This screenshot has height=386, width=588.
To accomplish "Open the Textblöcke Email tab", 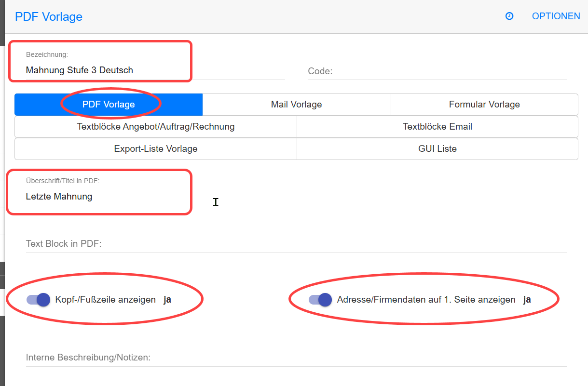I will (x=438, y=127).
